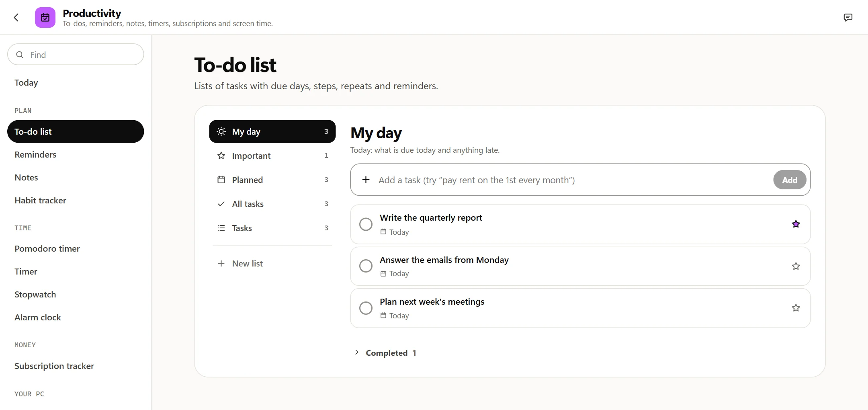The image size is (868, 410).
Task: Open Stopwatch in the sidebar
Action: coord(76,294)
